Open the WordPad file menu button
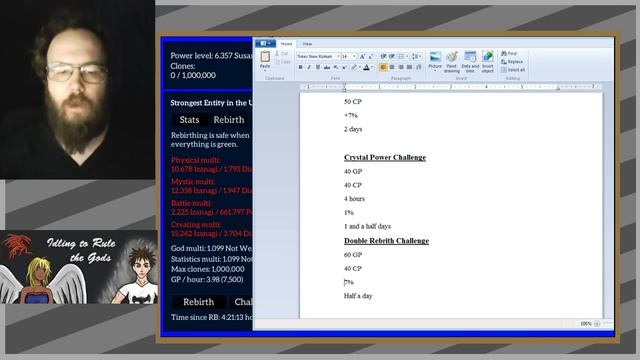The width and height of the screenshot is (640, 360). [x=265, y=43]
